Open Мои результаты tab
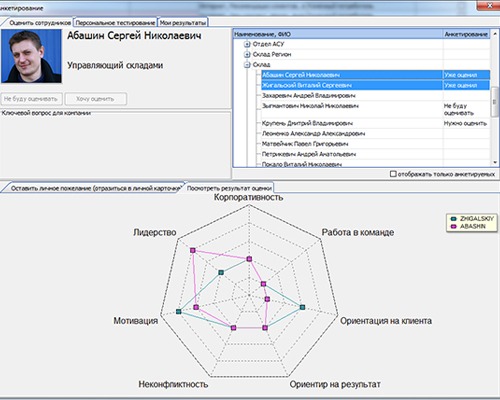The image size is (500, 400). pyautogui.click(x=183, y=23)
